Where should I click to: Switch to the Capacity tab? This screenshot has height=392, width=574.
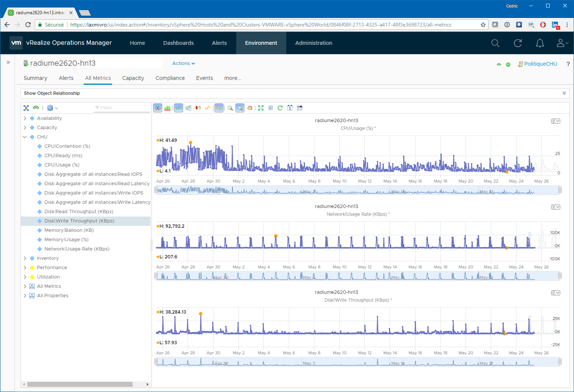(x=133, y=78)
